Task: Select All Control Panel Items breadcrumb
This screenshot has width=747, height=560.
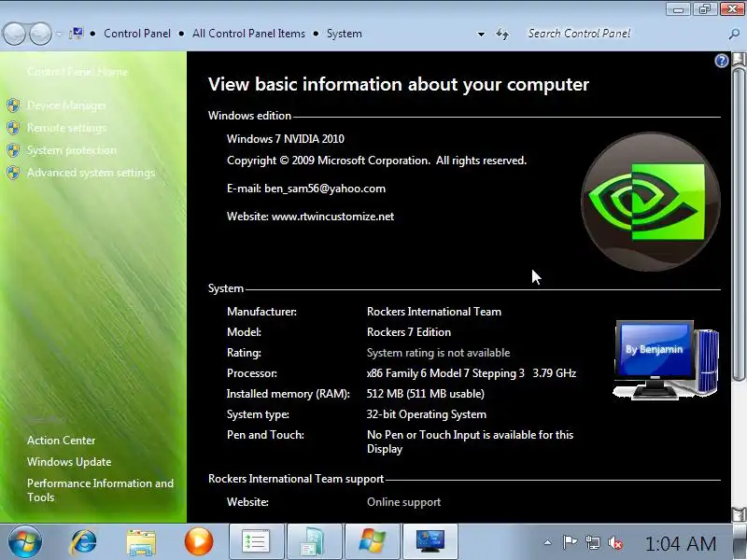Action: click(x=248, y=34)
